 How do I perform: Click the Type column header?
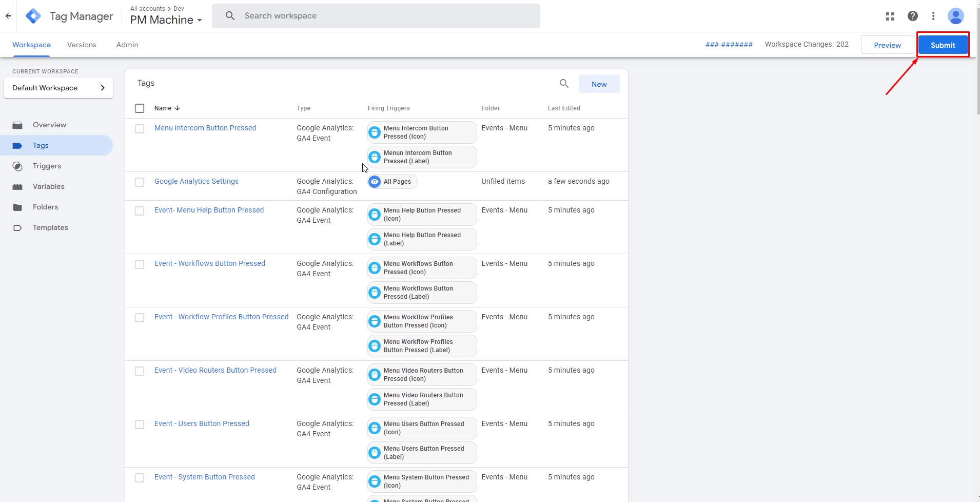(303, 108)
